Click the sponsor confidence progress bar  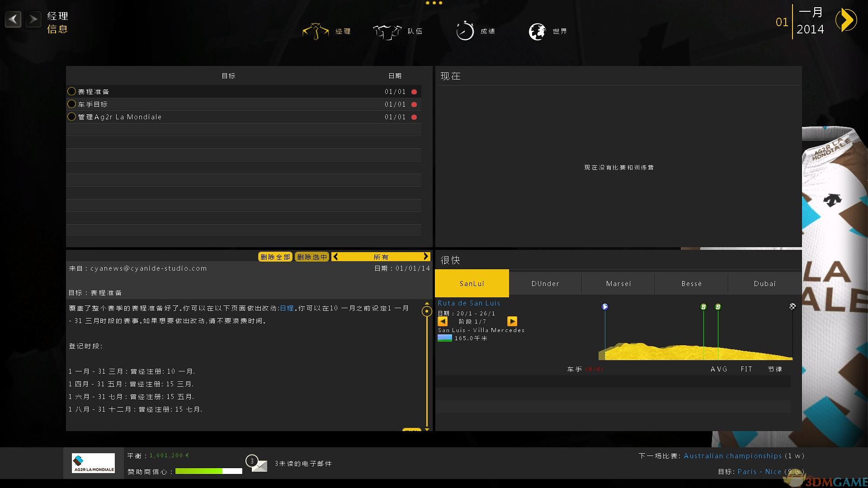coord(208,471)
